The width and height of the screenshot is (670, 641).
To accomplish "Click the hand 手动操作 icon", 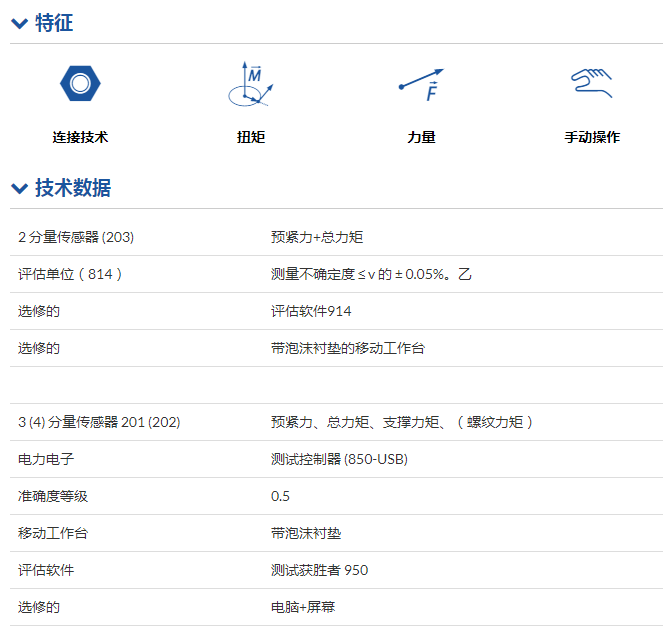I will click(x=591, y=82).
